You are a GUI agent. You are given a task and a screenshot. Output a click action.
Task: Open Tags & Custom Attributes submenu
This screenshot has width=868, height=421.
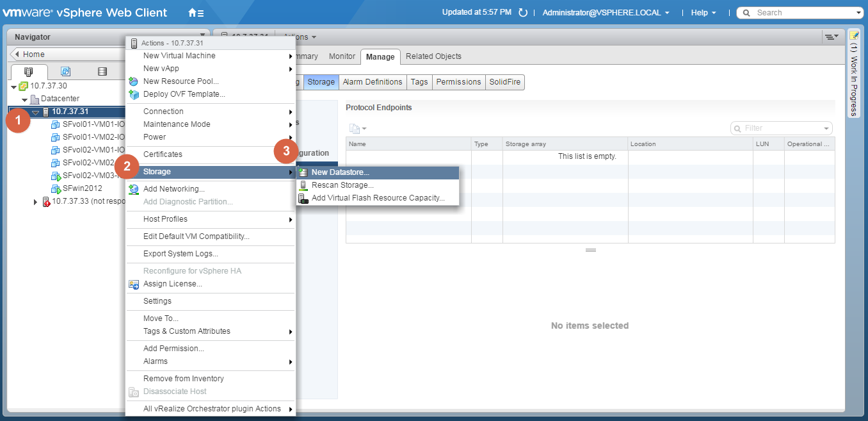tap(211, 331)
